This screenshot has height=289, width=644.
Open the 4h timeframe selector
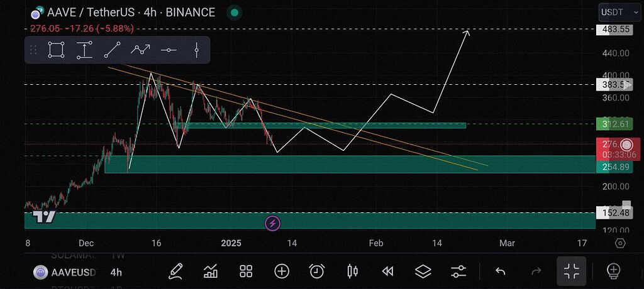[x=116, y=272]
